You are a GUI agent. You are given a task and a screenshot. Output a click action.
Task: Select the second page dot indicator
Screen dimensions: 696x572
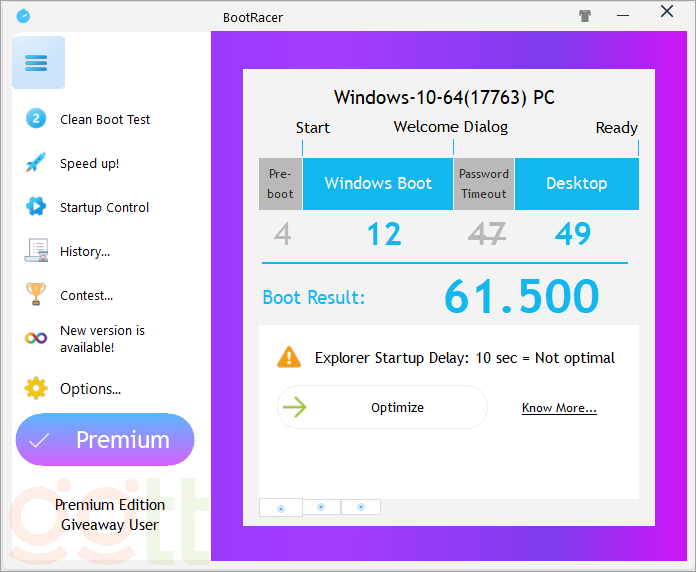coord(321,507)
